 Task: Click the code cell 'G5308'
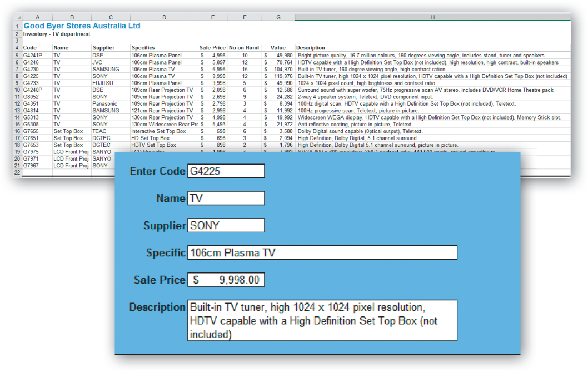pyautogui.click(x=37, y=124)
